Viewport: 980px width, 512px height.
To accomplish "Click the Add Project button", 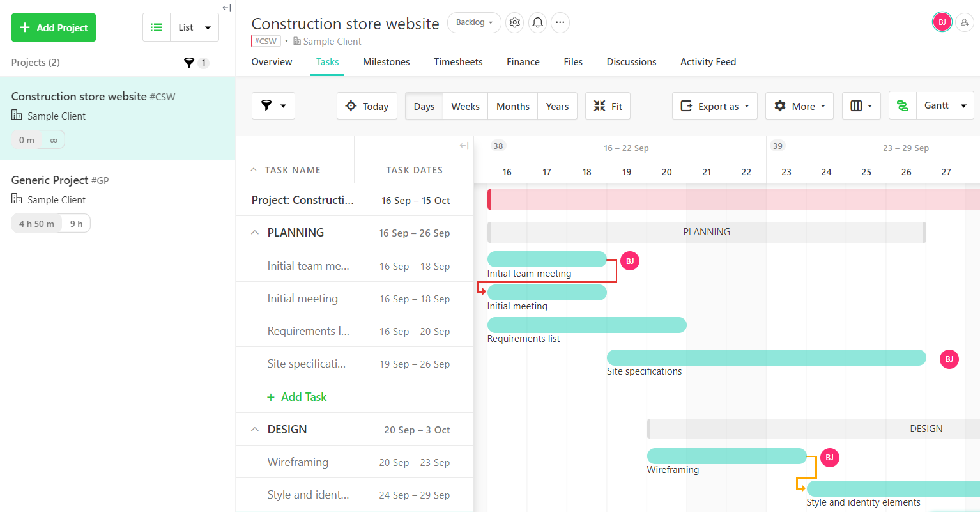I will point(54,27).
